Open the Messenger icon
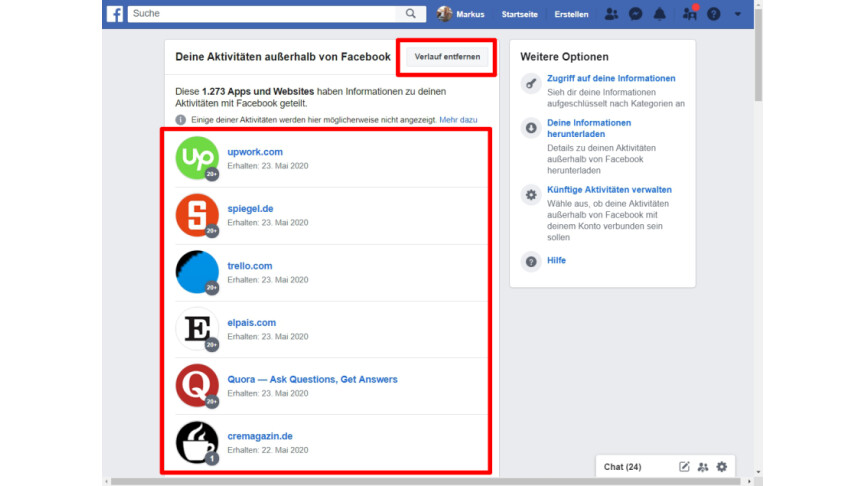The height and width of the screenshot is (486, 864). click(635, 14)
